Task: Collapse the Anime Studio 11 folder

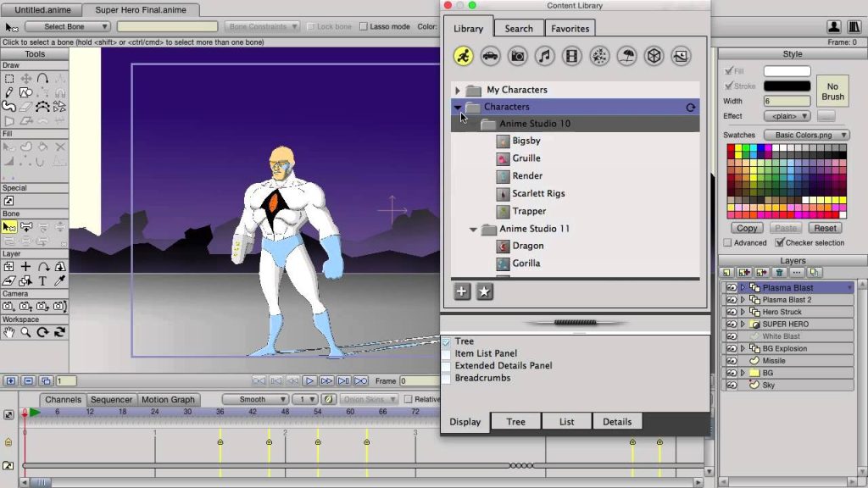Action: pos(473,229)
